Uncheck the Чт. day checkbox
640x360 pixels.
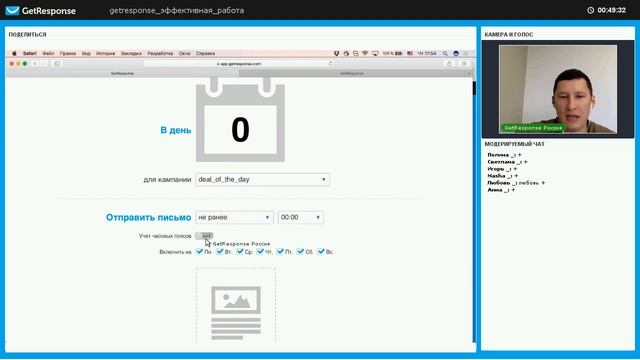260,251
